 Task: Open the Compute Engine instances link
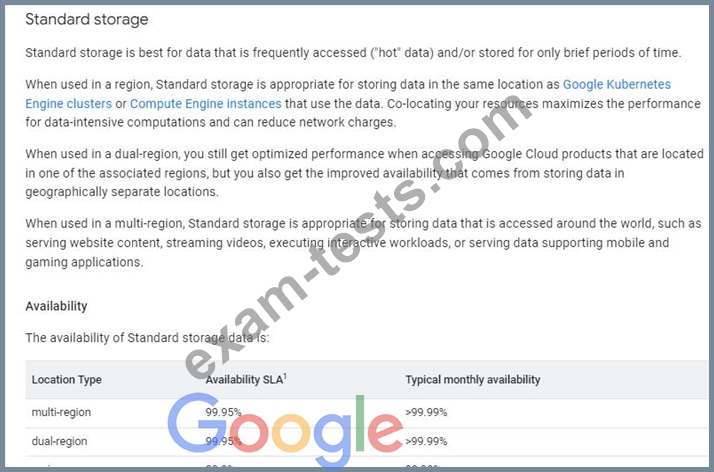(205, 104)
